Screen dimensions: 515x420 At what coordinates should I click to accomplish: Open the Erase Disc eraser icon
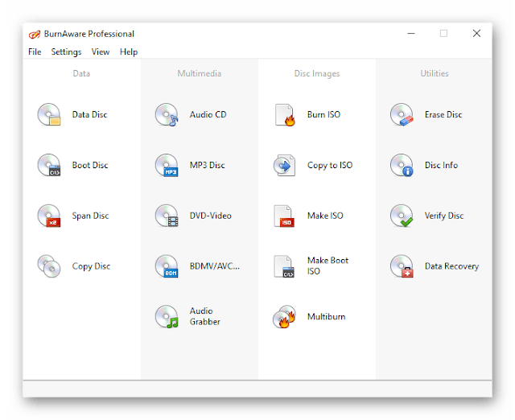[x=402, y=114]
